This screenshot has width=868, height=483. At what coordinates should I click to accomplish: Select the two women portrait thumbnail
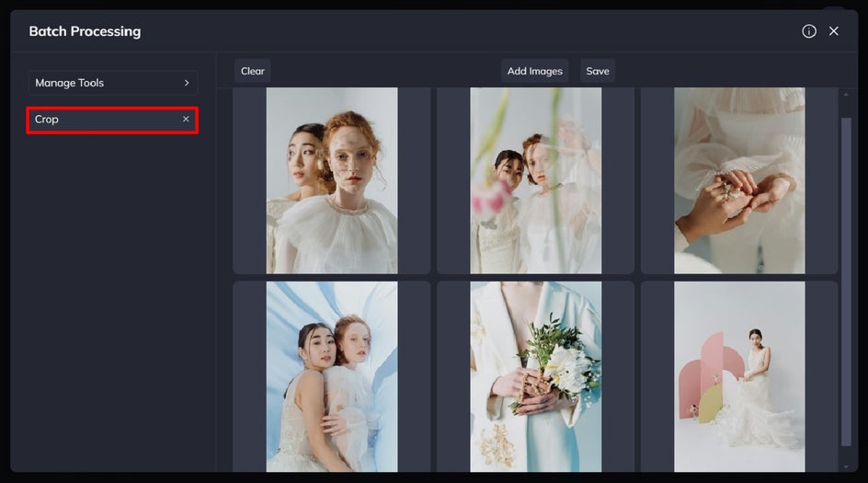tap(332, 180)
